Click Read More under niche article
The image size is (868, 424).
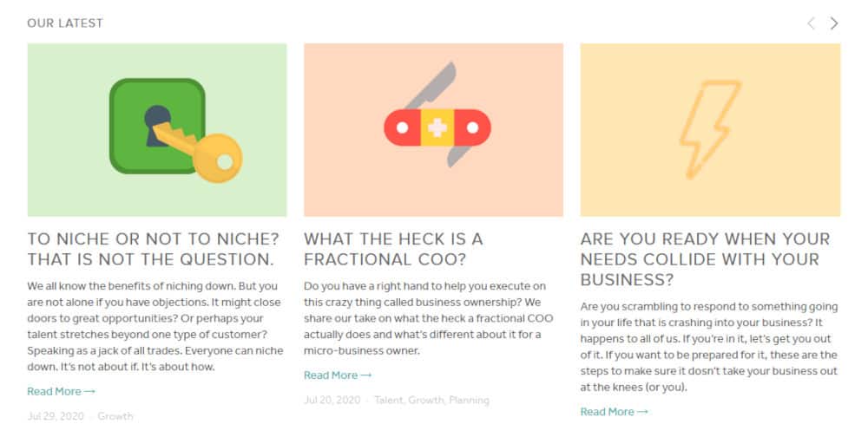pyautogui.click(x=61, y=391)
